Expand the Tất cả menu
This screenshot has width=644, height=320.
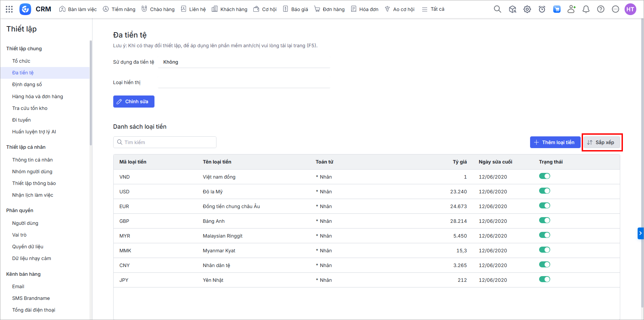click(433, 9)
